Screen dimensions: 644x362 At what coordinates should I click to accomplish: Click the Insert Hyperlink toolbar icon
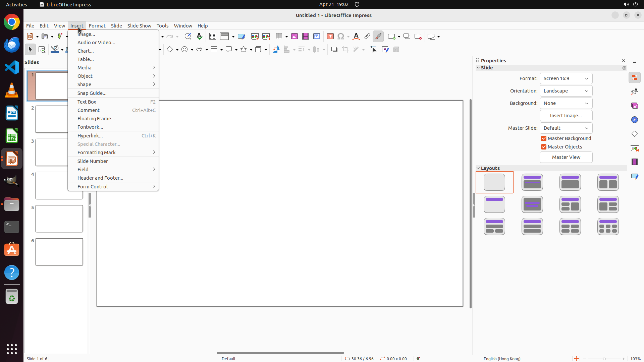367,36
